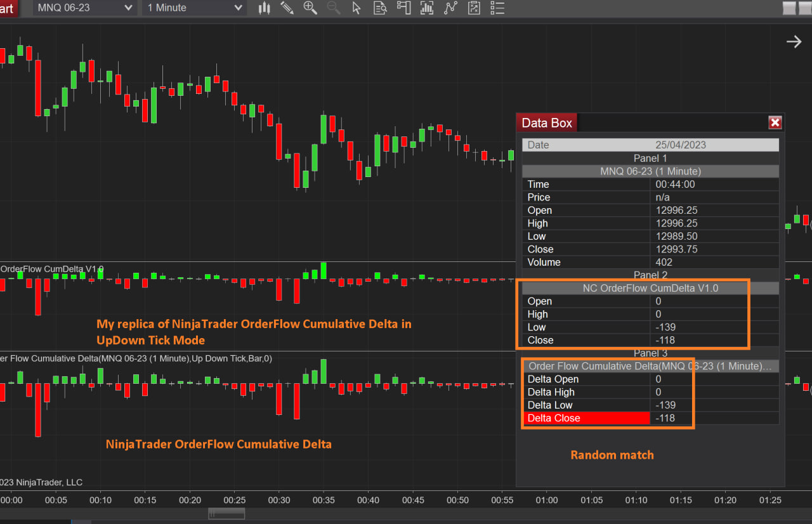This screenshot has height=524, width=812.
Task: Open the Data Box tool icon
Action: tap(380, 8)
